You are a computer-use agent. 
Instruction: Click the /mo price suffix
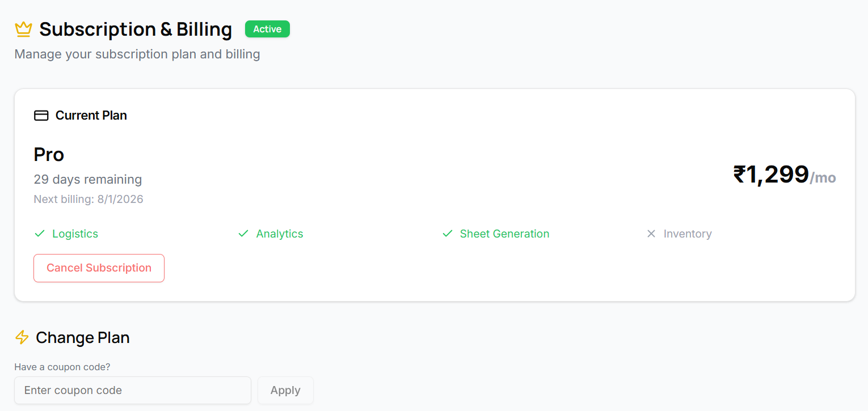pyautogui.click(x=823, y=177)
